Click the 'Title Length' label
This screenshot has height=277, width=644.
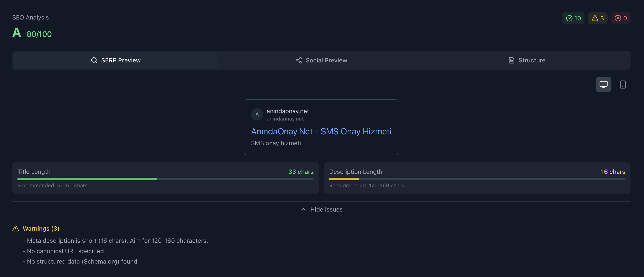coord(34,172)
